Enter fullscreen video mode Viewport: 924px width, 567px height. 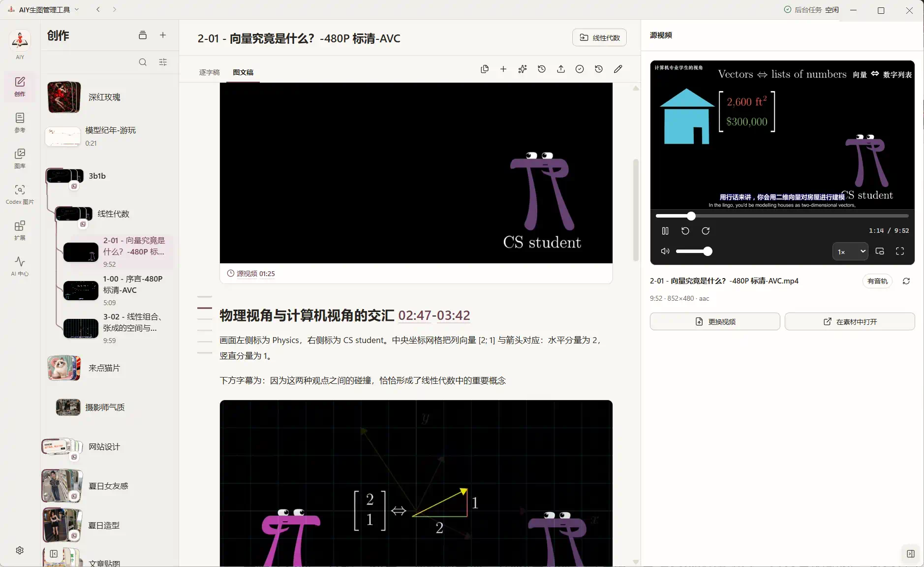pyautogui.click(x=900, y=252)
